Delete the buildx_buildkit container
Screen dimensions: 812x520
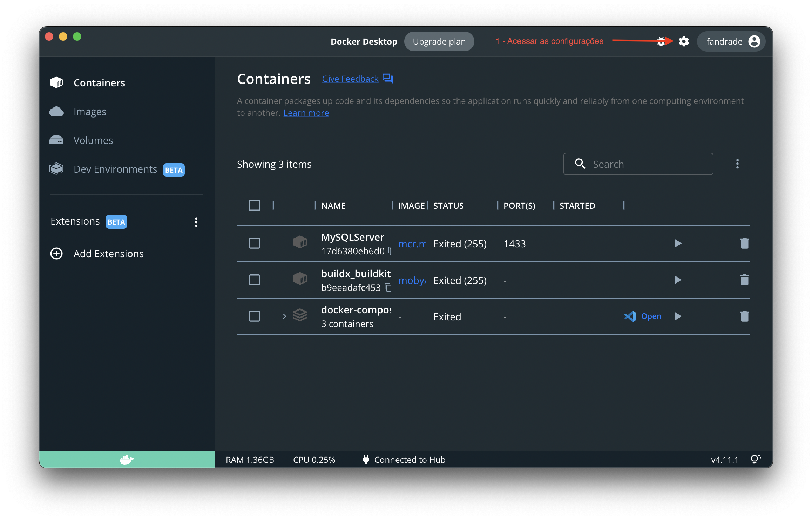744,280
